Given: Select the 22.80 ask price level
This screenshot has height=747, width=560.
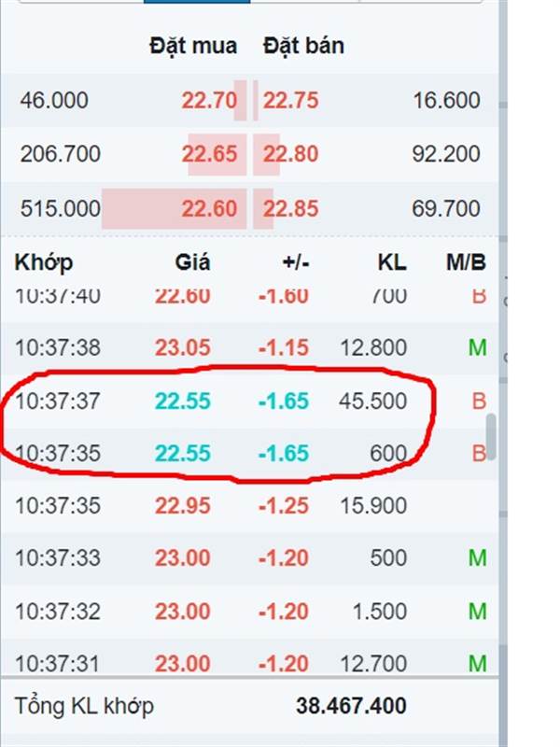Looking at the screenshot, I should (290, 154).
